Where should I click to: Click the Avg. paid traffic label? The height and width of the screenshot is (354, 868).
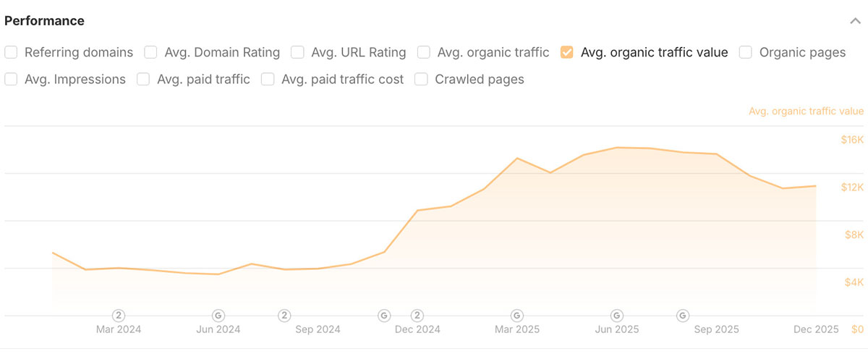pyautogui.click(x=203, y=80)
